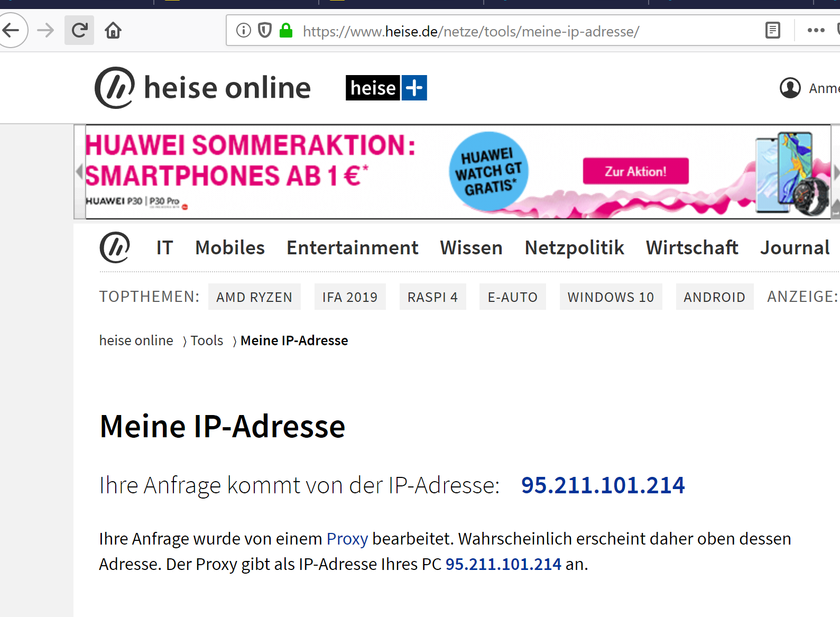Open site information icon in address bar
The width and height of the screenshot is (840, 617).
pos(243,31)
